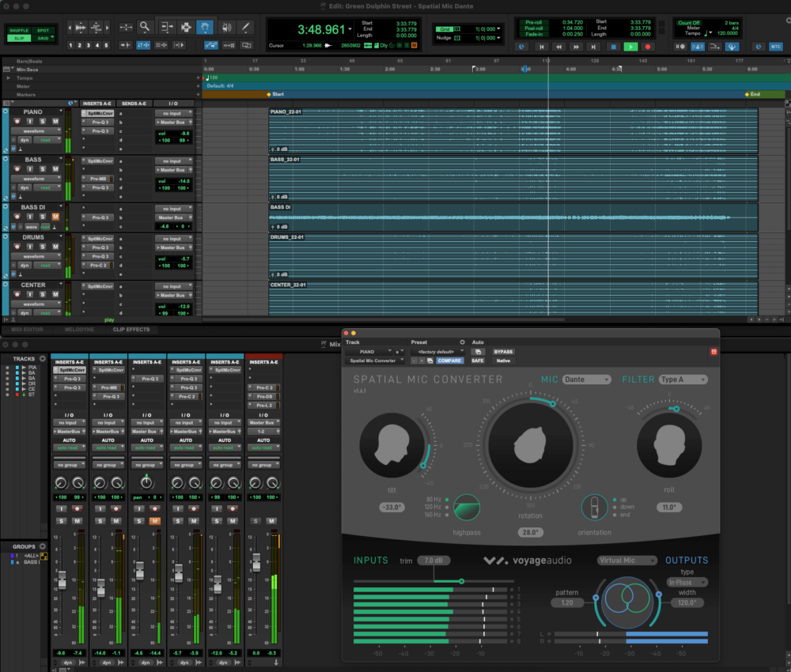Record-enable the PIANO track
Image resolution: width=791 pixels, height=672 pixels.
pos(17,121)
